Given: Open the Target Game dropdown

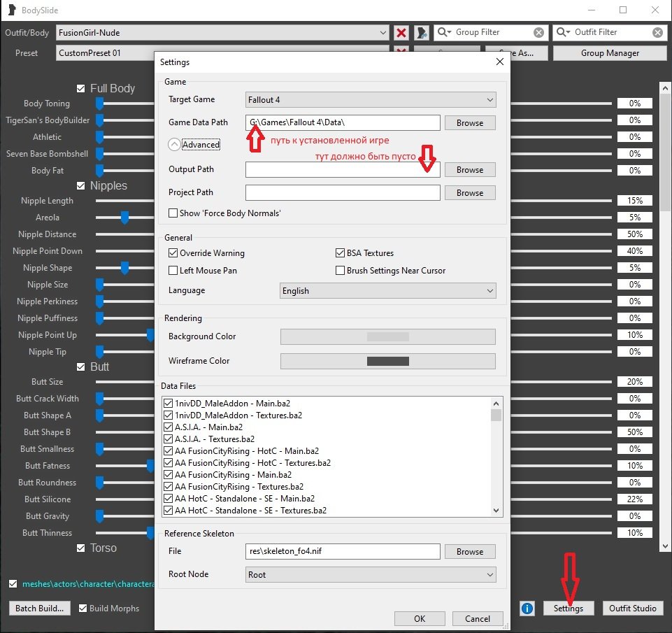Looking at the screenshot, I should [x=371, y=100].
